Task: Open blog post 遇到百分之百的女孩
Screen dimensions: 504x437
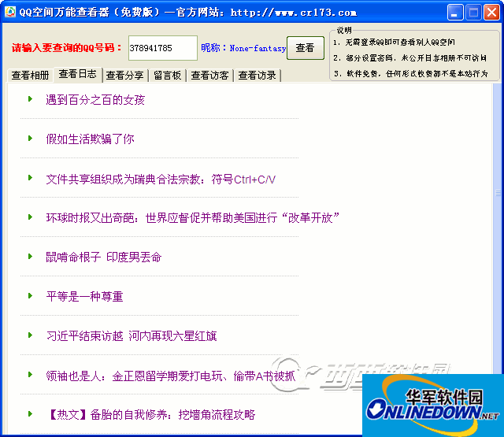Action: [95, 100]
